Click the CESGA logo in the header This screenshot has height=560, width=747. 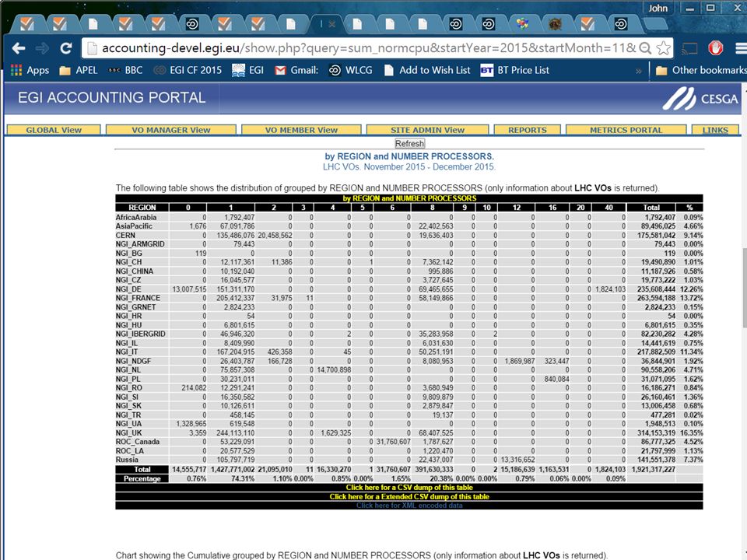[x=700, y=99]
